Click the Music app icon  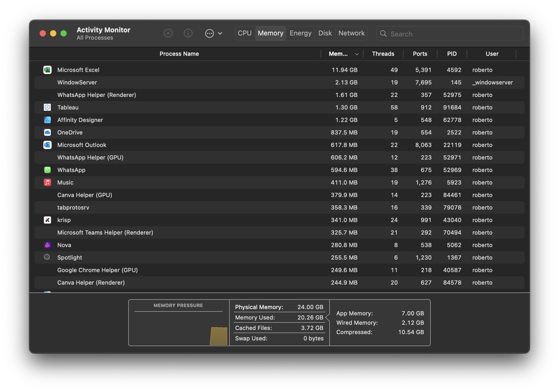[47, 182]
